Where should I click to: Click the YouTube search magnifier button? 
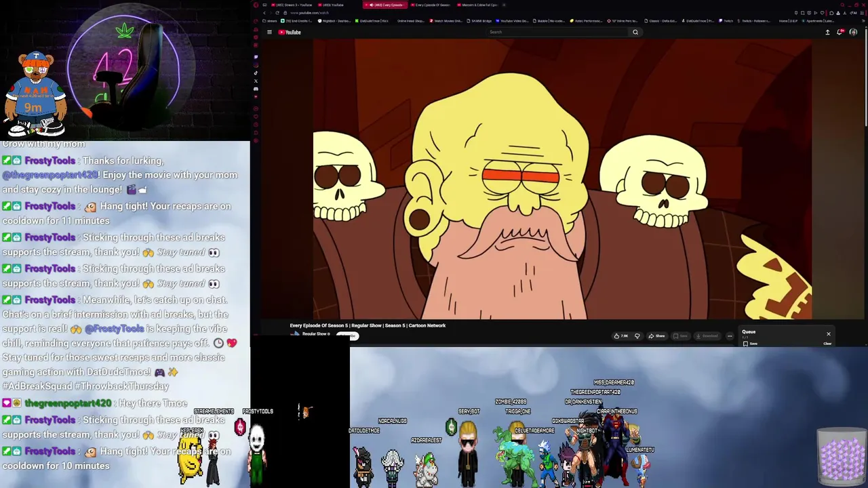pyautogui.click(x=635, y=32)
